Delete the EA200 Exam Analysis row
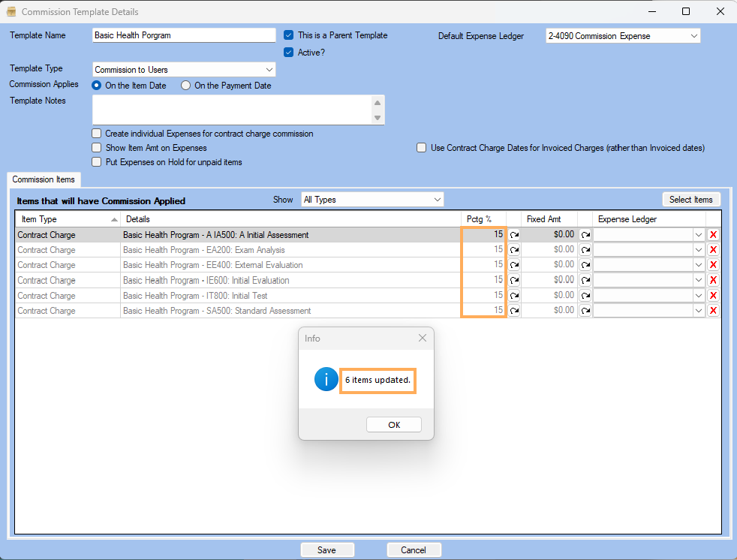The height and width of the screenshot is (560, 737). pyautogui.click(x=713, y=250)
